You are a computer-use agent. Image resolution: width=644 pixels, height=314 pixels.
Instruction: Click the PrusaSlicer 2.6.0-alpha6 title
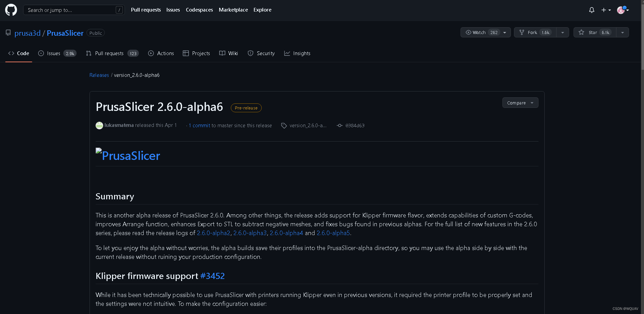coord(159,107)
